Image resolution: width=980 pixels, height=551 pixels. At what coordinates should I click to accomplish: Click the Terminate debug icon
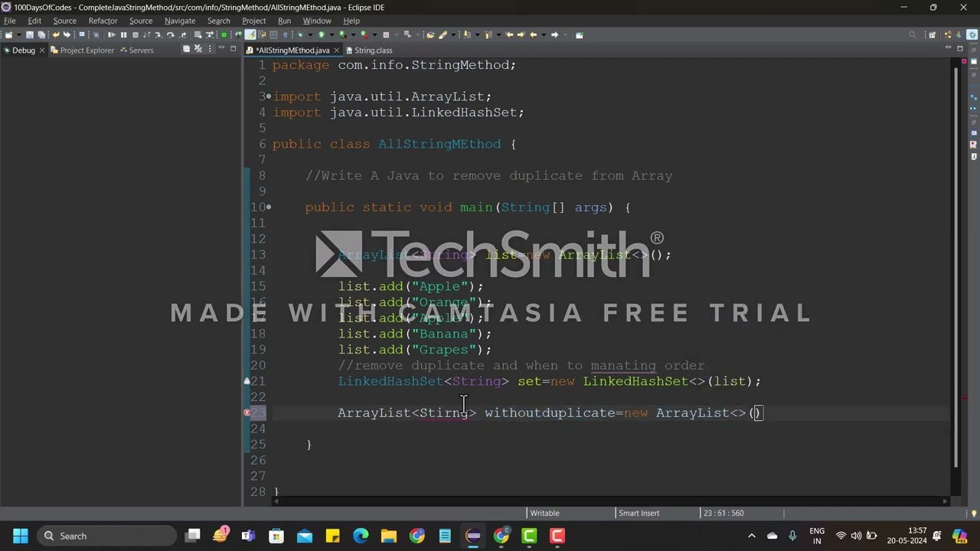(x=135, y=34)
